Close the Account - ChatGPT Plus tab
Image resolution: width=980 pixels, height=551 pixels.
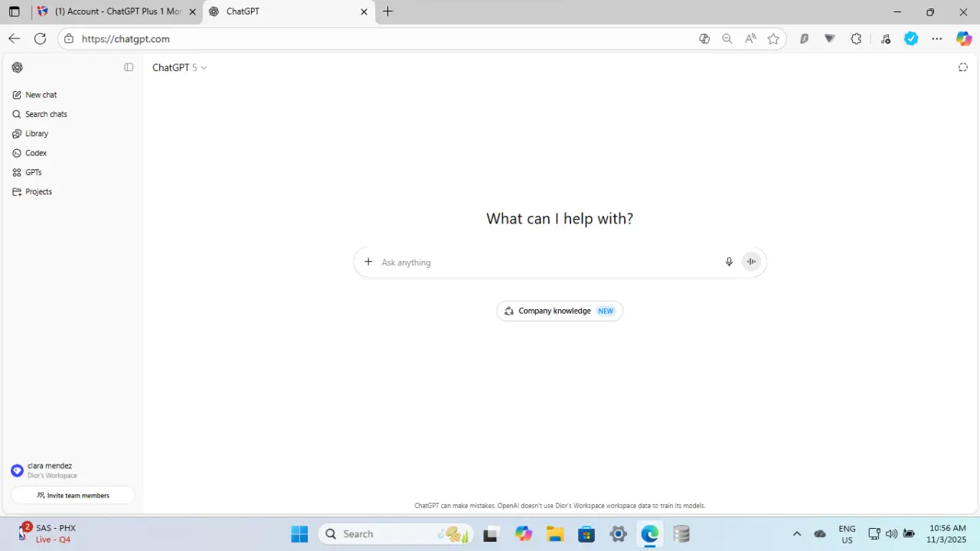193,11
